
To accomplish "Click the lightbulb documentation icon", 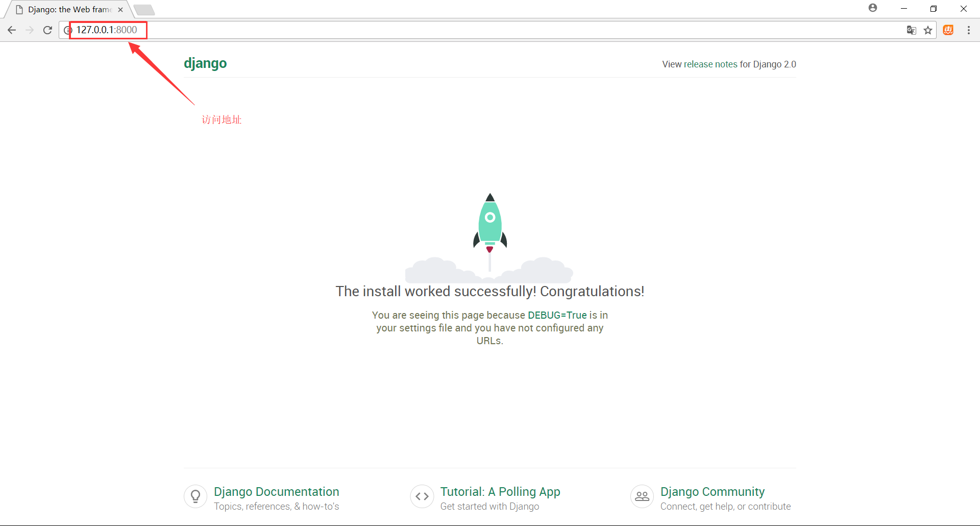I will pos(195,496).
